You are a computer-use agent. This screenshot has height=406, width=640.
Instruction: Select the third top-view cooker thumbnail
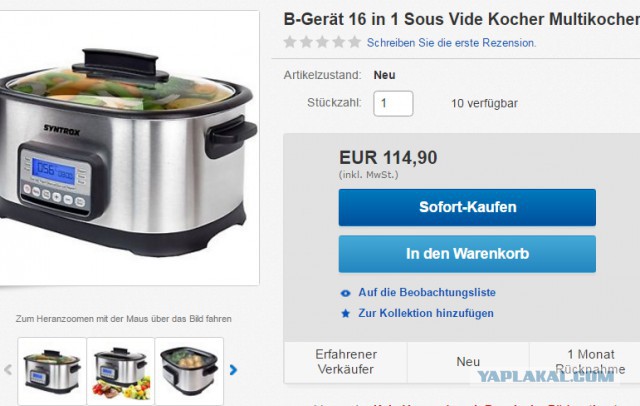189,371
